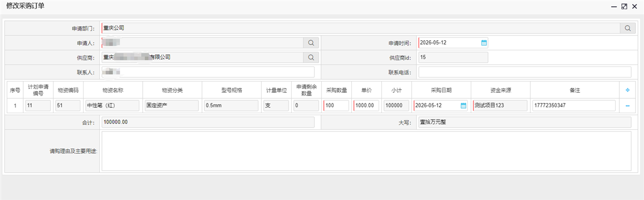The height and width of the screenshot is (200, 644).
Task: Click the 采购日期 date input
Action: 440,106
